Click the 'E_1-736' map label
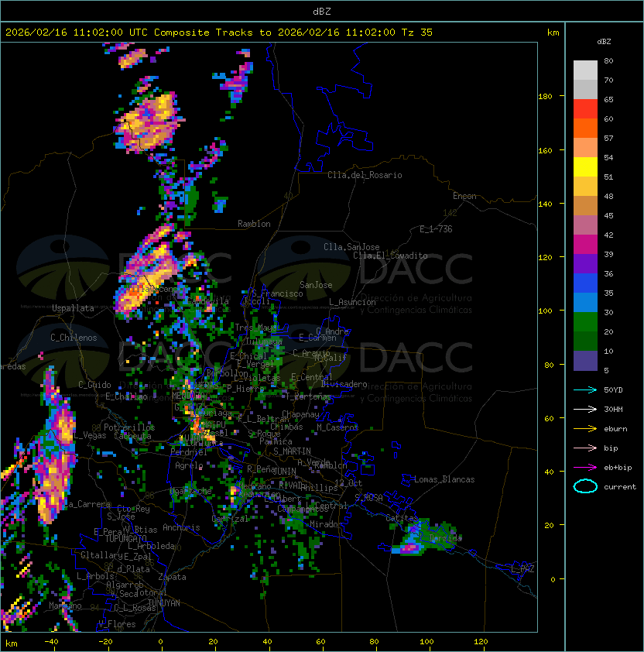 pos(436,228)
